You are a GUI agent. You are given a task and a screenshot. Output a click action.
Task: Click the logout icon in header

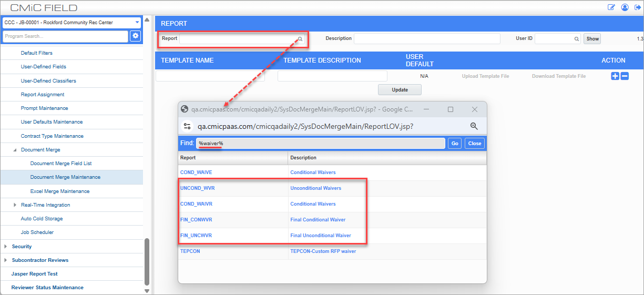[x=637, y=7]
